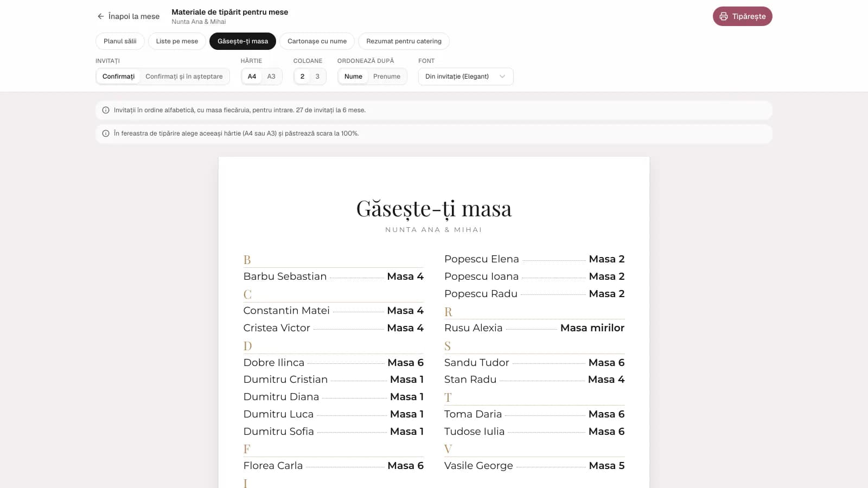This screenshot has height=488, width=868.
Task: Set layout to 2 columns
Action: click(302, 76)
